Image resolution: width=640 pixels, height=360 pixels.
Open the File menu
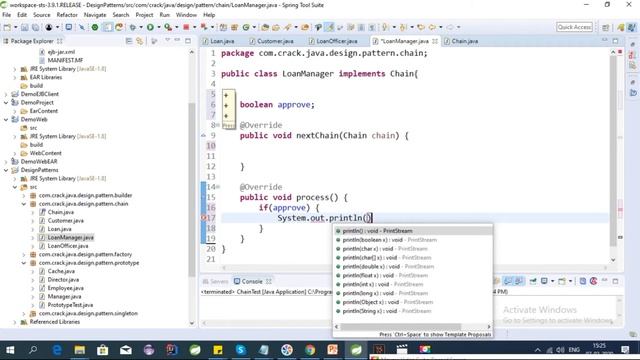[x=7, y=15]
